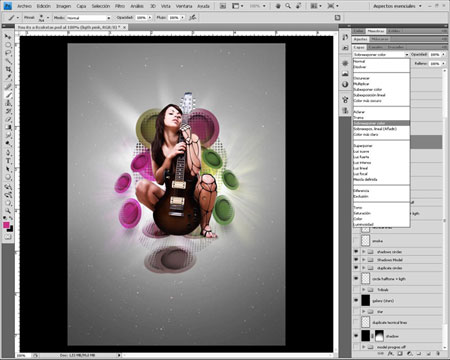Image resolution: width=450 pixels, height=360 pixels.
Task: Hide the galaxy (stars) layer
Action: (356, 300)
